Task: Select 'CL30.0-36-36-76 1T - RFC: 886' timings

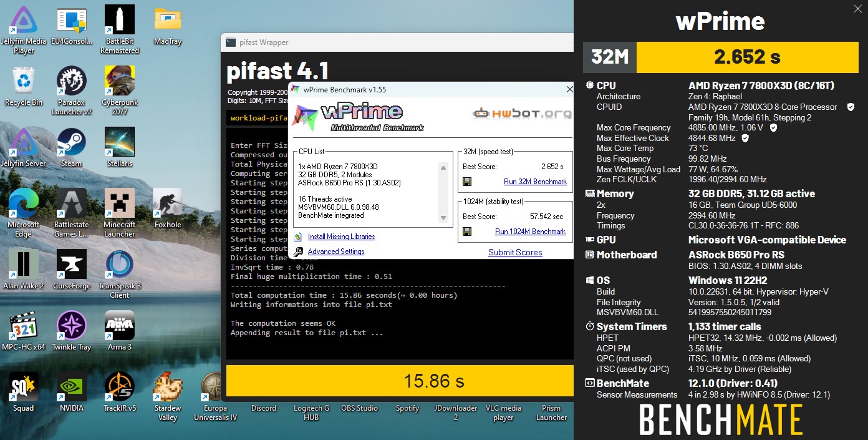Action: [x=743, y=226]
